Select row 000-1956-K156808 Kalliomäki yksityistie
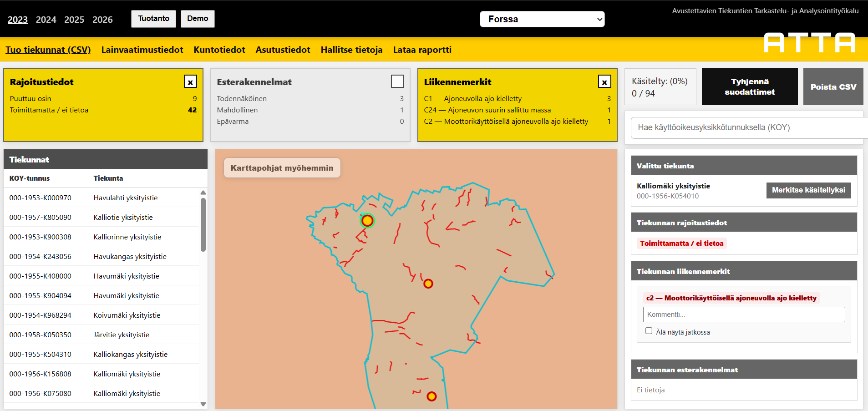This screenshot has width=868, height=411. click(x=101, y=374)
